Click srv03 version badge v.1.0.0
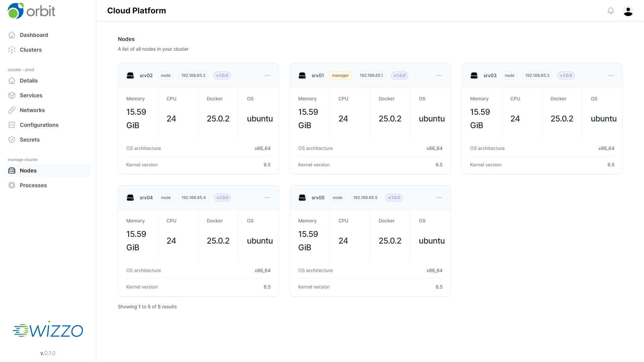The width and height of the screenshot is (644, 362). pyautogui.click(x=566, y=75)
